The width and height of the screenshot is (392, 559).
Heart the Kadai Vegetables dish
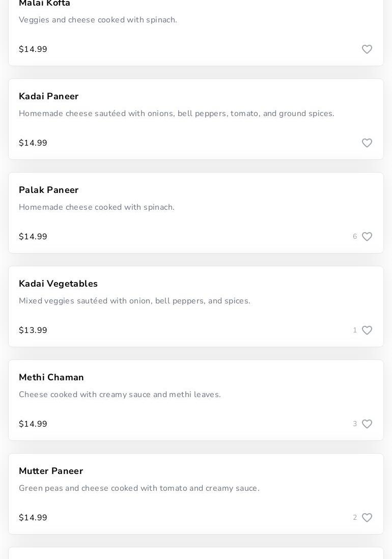367,330
